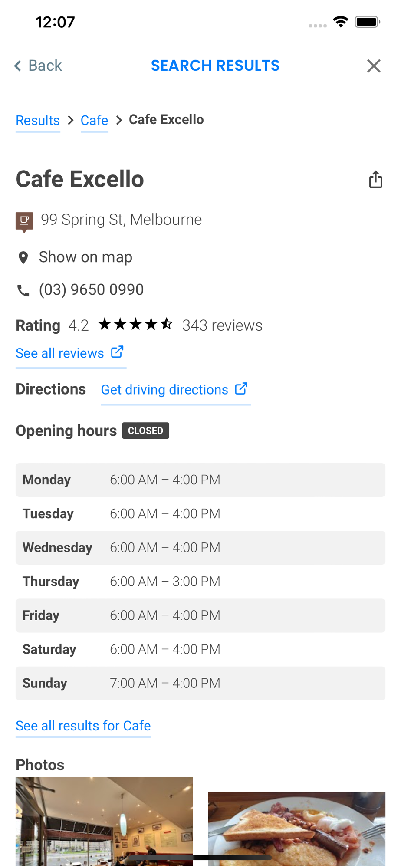The width and height of the screenshot is (401, 868).
Task: Tap the phone handset icon
Action: pos(23,290)
